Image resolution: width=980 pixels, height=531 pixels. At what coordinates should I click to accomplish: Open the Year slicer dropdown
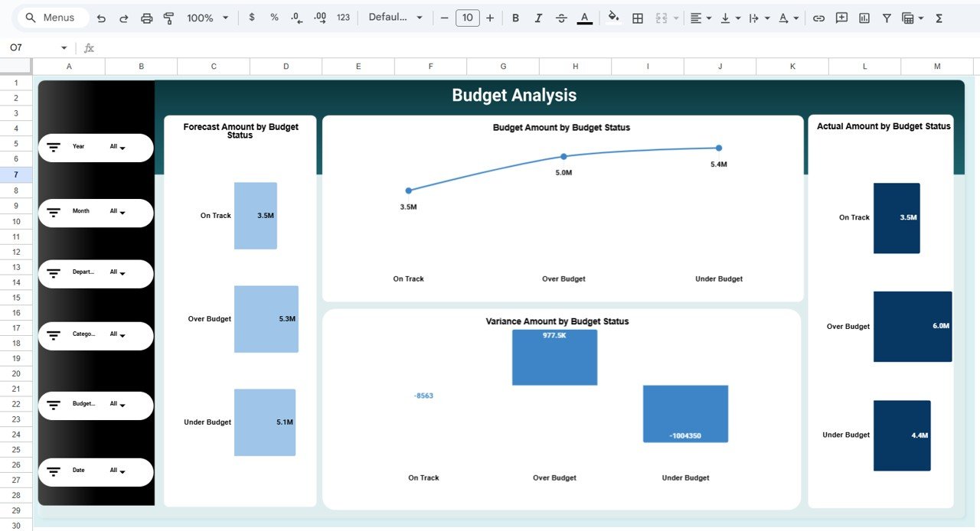[x=117, y=147]
